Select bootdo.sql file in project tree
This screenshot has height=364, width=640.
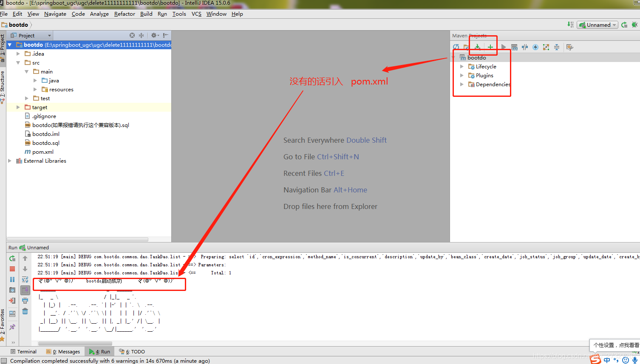point(42,143)
